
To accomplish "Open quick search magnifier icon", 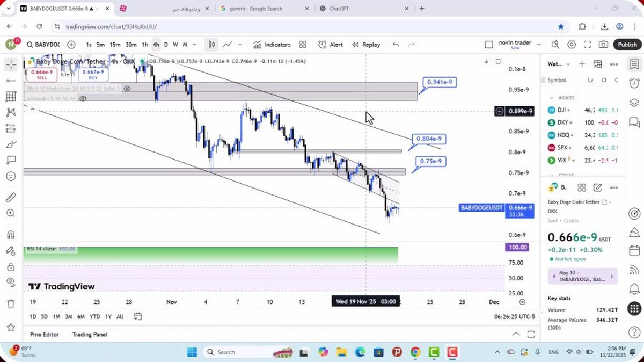I will pyautogui.click(x=555, y=45).
